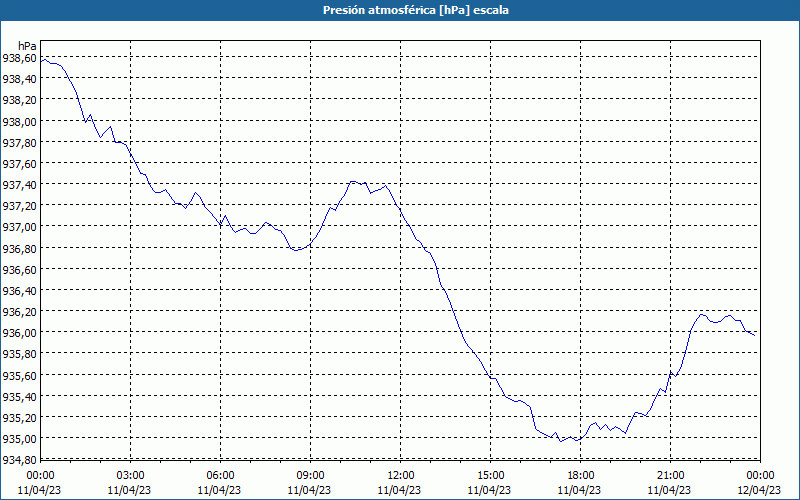800x500 pixels.
Task: Pick the 934,80 pressure label
Action: coord(19,459)
